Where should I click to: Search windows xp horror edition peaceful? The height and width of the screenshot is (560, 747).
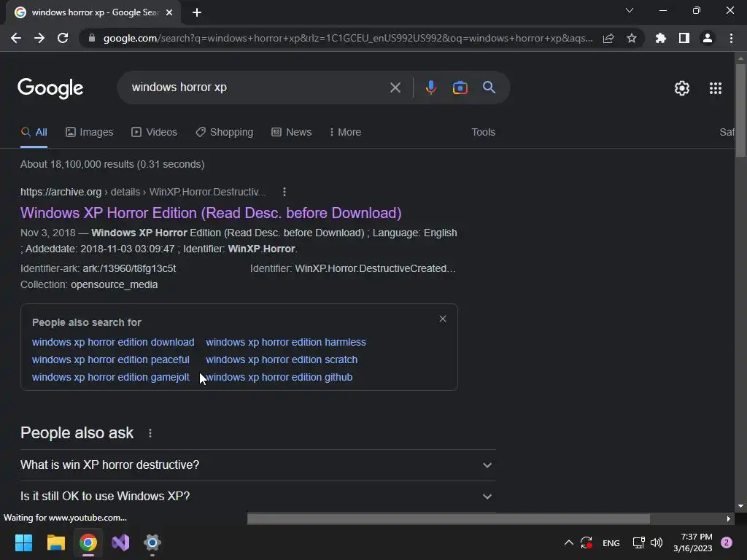click(x=111, y=359)
